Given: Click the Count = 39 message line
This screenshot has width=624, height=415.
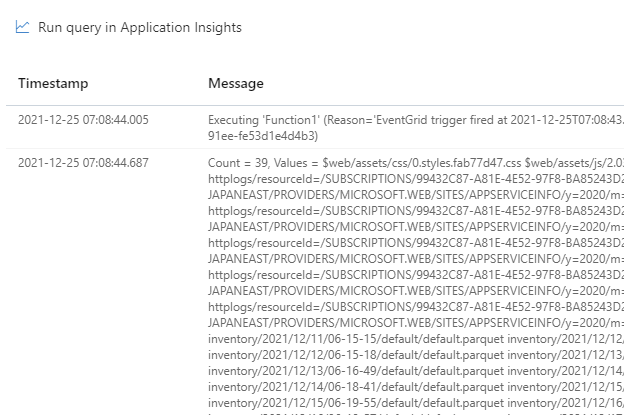Looking at the screenshot, I should click(416, 163).
